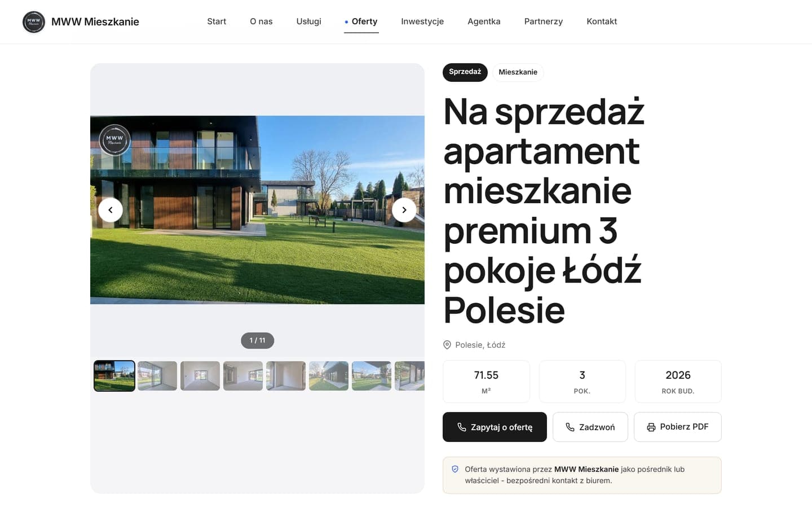Click the MWW Mieszkanie brand name link
Screen dimensions: 812x508
point(95,22)
